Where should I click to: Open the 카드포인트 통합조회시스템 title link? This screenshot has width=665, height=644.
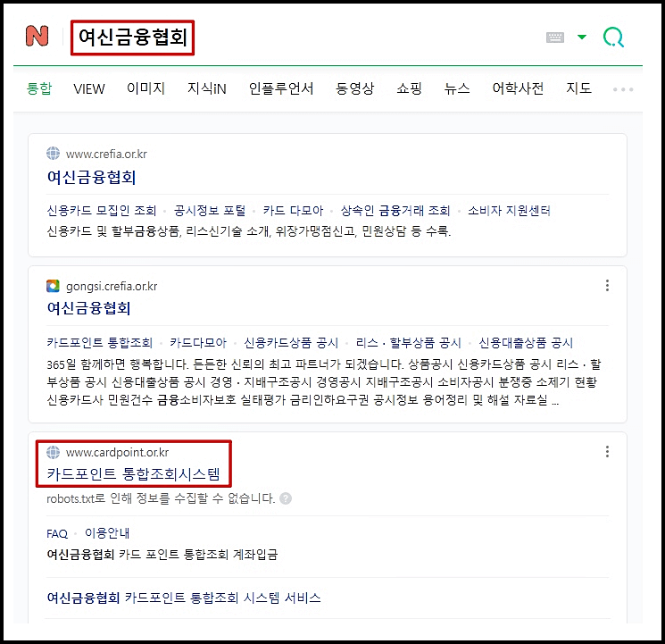click(x=134, y=473)
